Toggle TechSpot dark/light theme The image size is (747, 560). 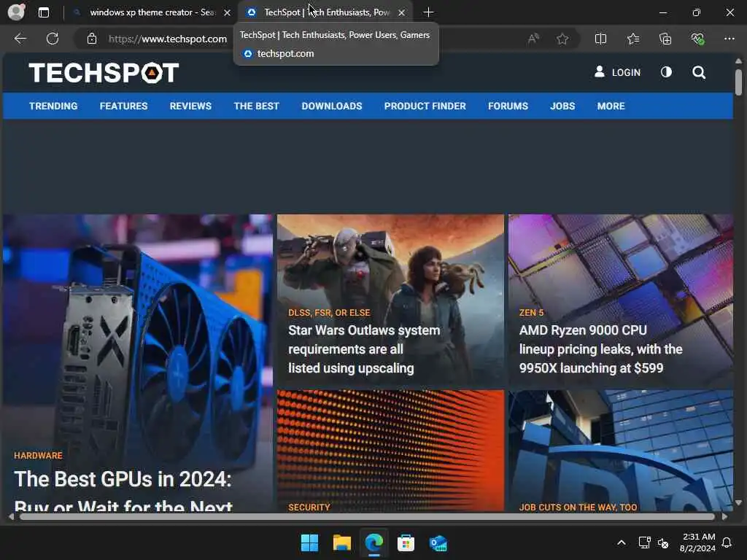point(666,72)
